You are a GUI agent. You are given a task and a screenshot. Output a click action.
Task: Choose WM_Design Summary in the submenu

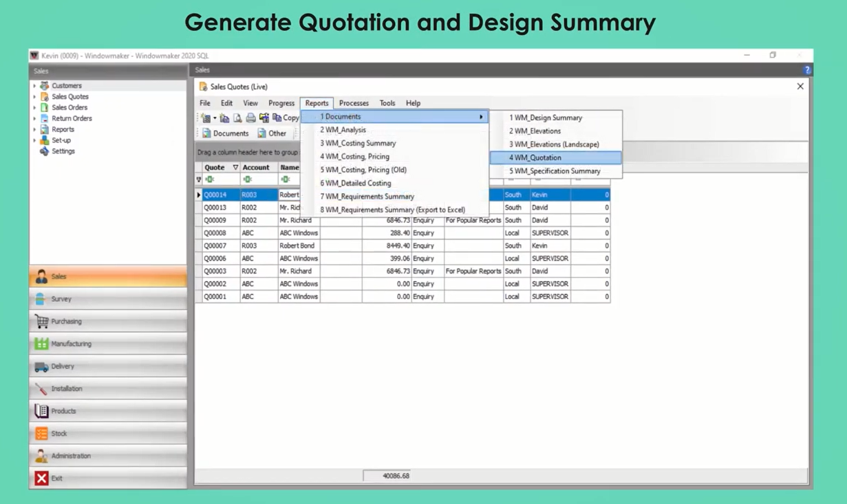pos(545,118)
